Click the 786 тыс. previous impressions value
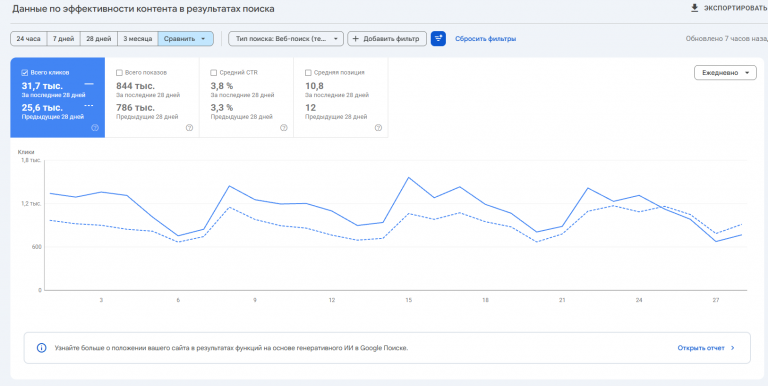The image size is (768, 386). 136,108
